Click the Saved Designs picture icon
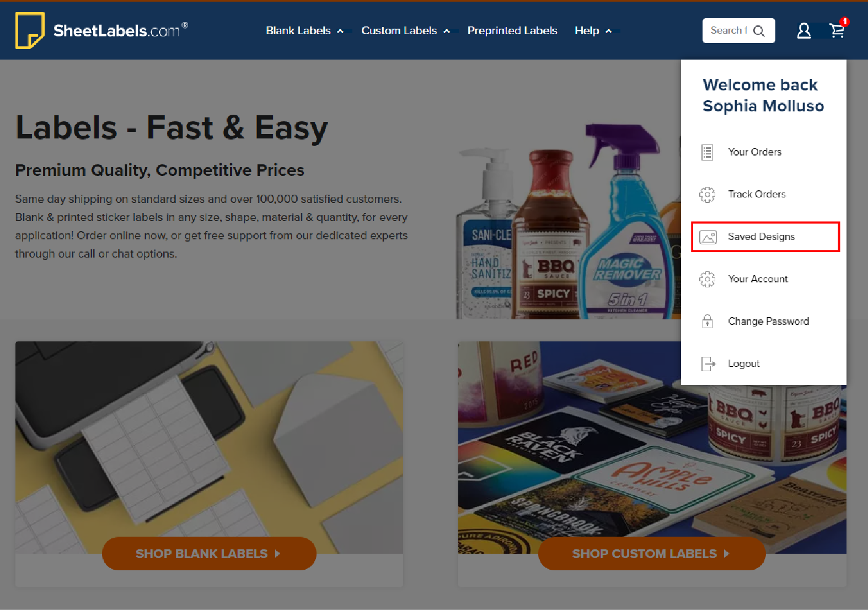The image size is (868, 610). pos(708,237)
